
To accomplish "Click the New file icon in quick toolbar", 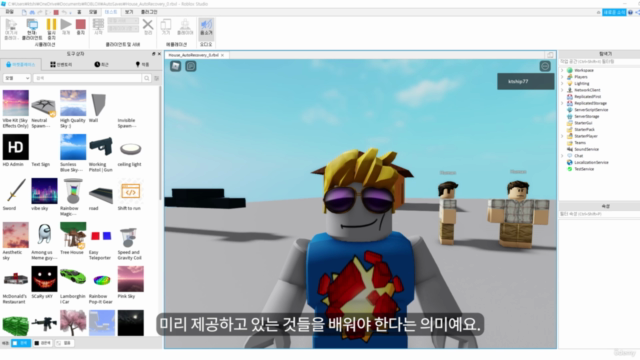I will coord(24,12).
